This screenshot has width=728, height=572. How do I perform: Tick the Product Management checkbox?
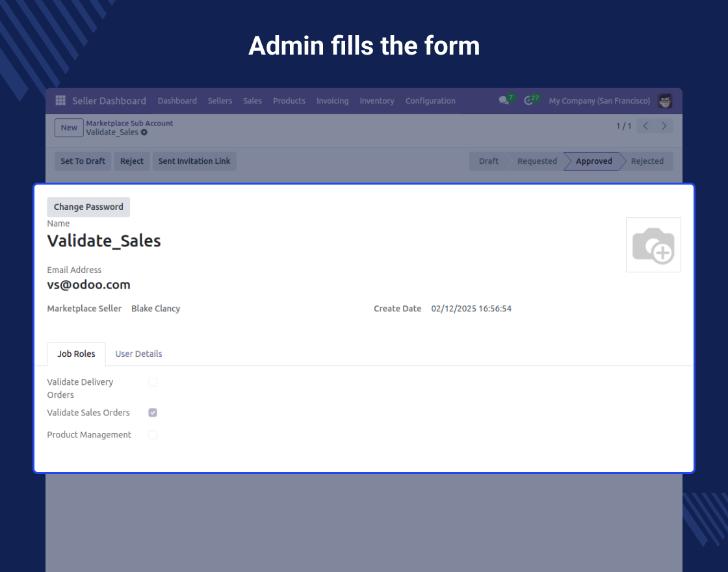click(152, 435)
